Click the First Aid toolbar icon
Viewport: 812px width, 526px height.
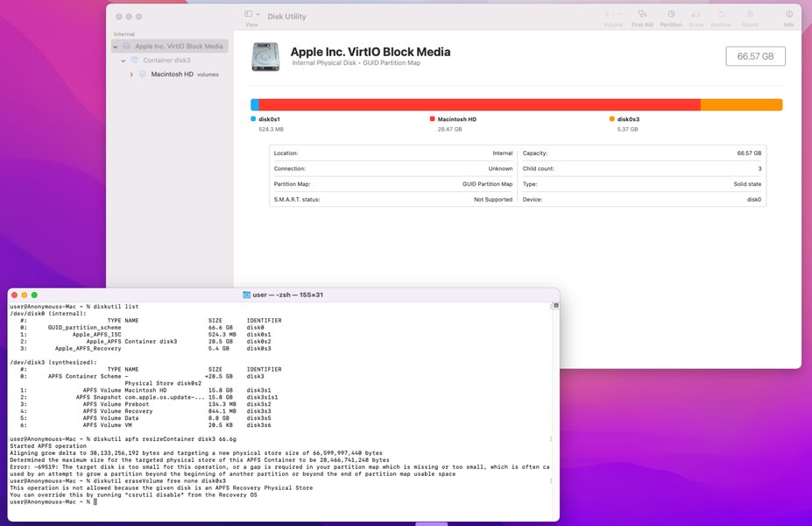click(x=642, y=14)
